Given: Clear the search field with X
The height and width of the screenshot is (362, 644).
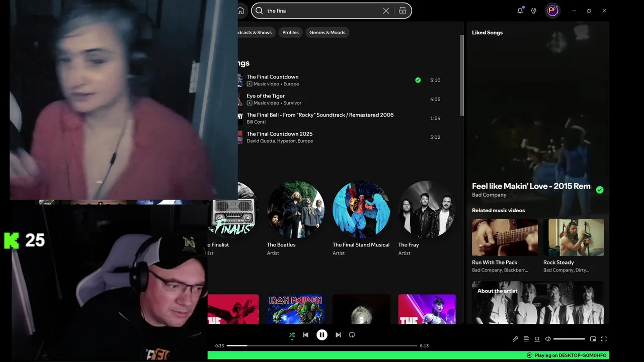Looking at the screenshot, I should tap(386, 11).
